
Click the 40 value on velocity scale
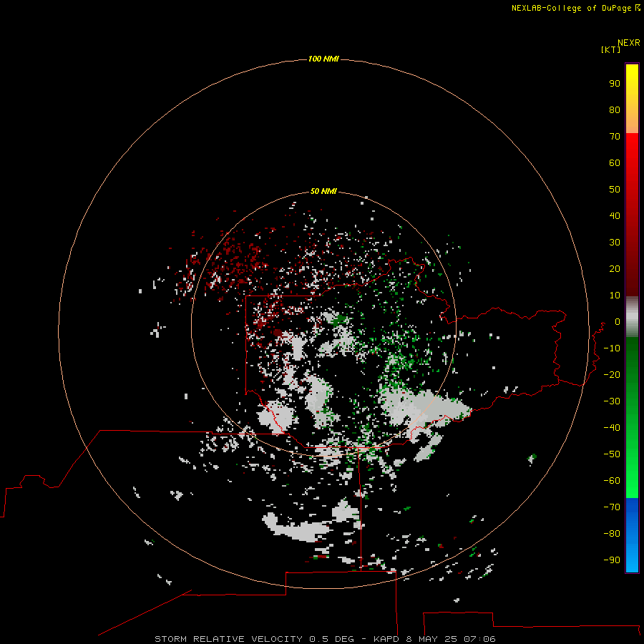click(615, 215)
